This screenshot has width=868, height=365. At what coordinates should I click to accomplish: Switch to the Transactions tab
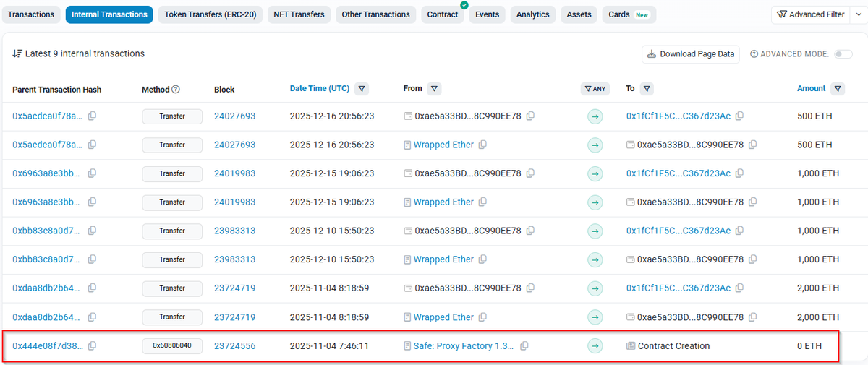[31, 14]
